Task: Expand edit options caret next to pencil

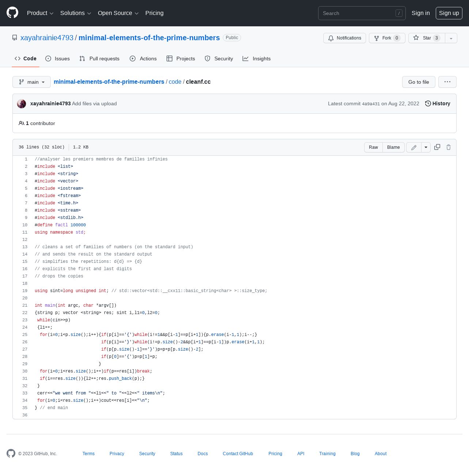Action: [426, 147]
